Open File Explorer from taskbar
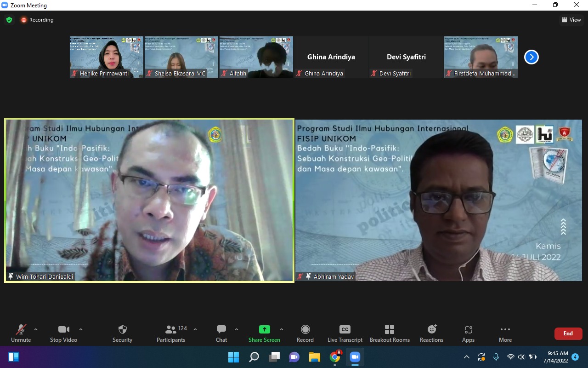 315,357
